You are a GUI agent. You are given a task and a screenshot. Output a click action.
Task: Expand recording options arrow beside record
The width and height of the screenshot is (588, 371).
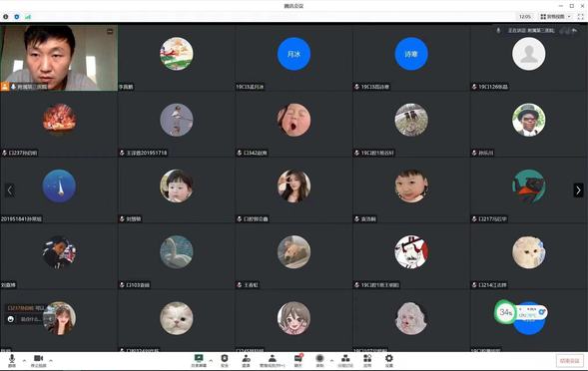coord(331,360)
